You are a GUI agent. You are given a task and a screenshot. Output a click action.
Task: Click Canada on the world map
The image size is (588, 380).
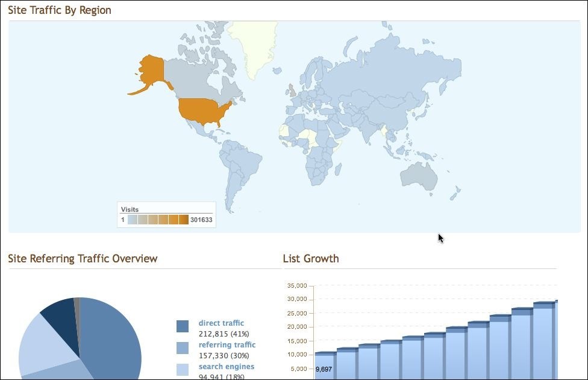pos(195,81)
